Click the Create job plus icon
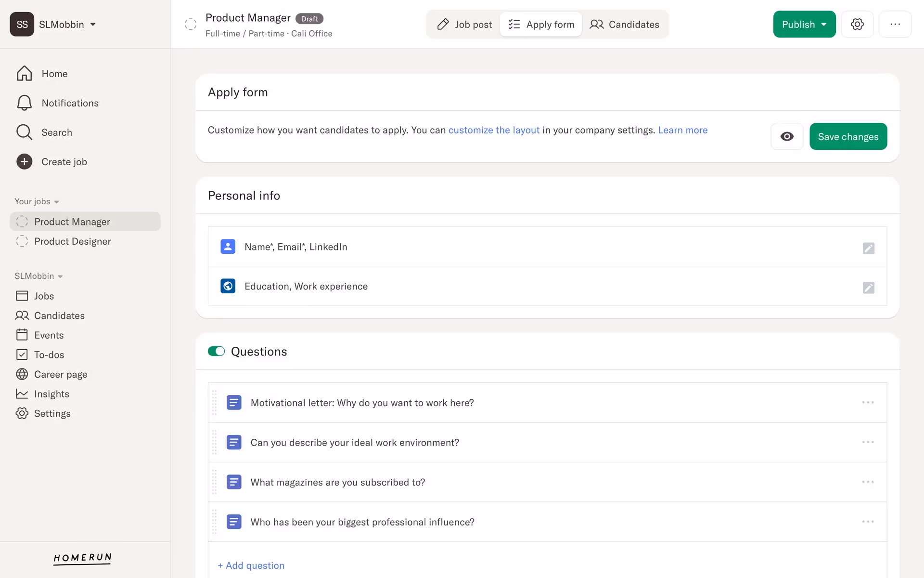924x578 pixels. [x=25, y=162]
